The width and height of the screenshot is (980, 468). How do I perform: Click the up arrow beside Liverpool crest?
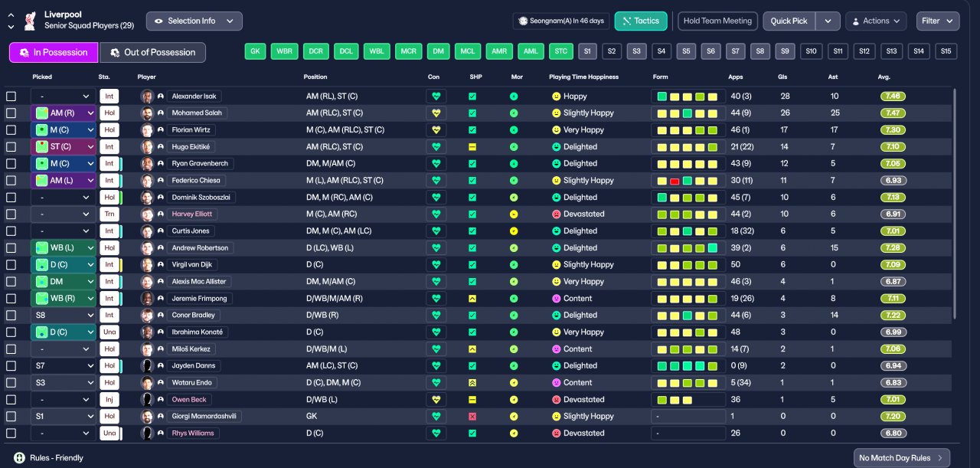(11, 15)
